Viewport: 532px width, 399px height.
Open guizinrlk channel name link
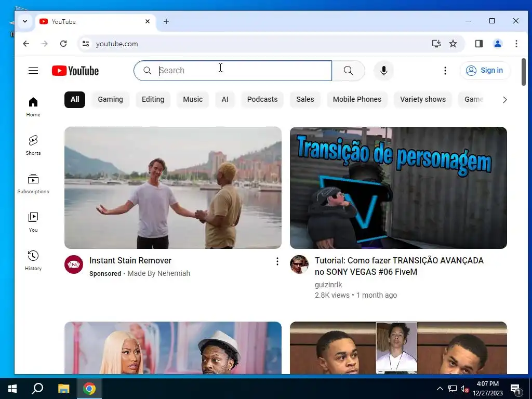pos(328,285)
